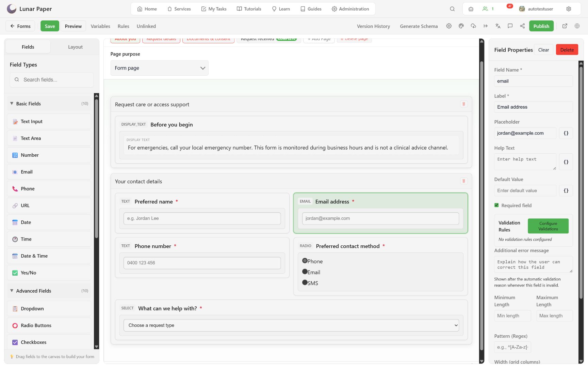Click the Search fields input
This screenshot has width=588, height=368.
(52, 80)
